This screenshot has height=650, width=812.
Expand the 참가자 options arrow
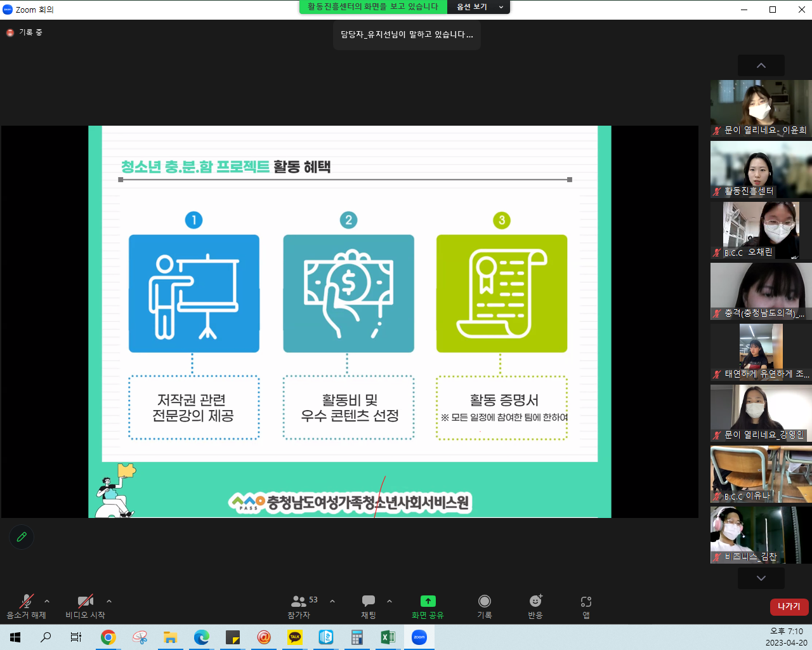click(x=332, y=601)
